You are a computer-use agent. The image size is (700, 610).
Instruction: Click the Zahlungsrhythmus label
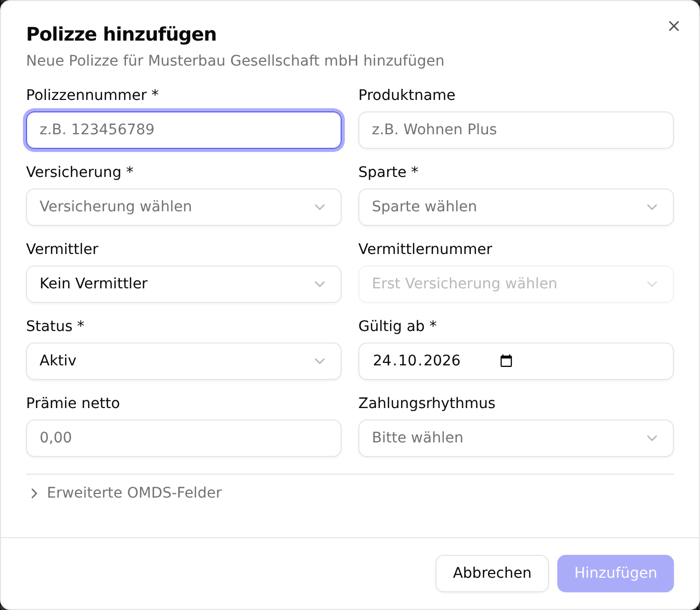click(427, 403)
